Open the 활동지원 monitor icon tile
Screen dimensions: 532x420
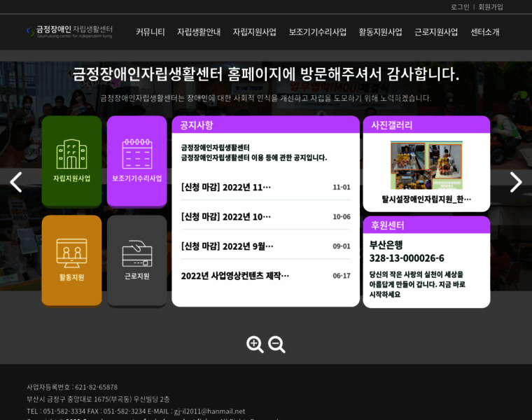point(71,260)
